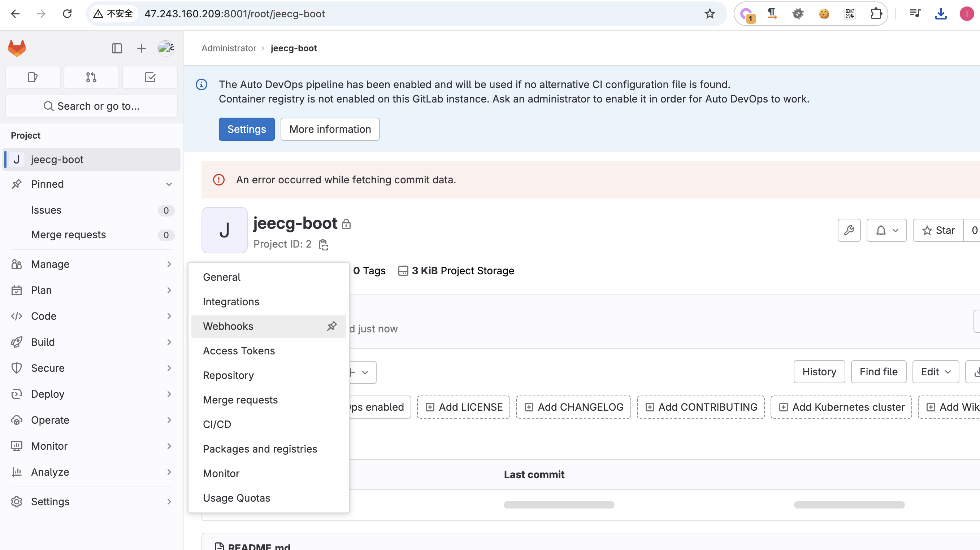Collapse the sidebar with the panel icon
This screenshot has height=550, width=980.
(117, 48)
